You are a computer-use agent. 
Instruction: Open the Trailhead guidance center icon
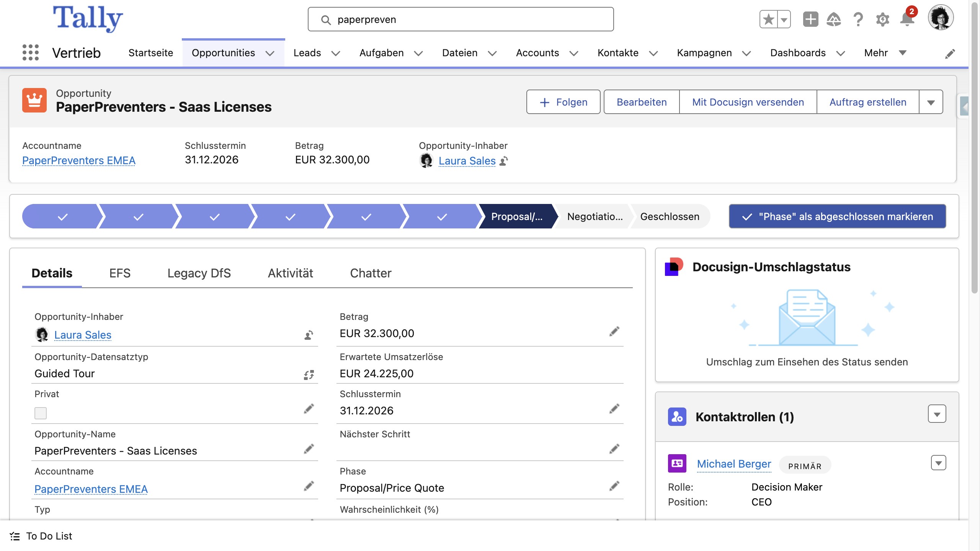pos(834,19)
